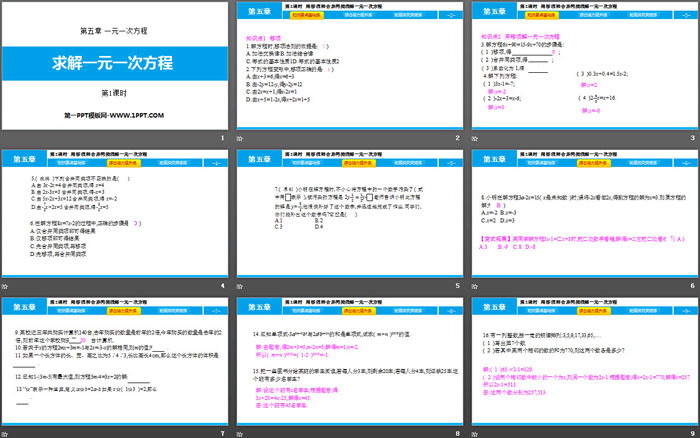Click slide number 4 label
Viewport: 700px width, 438px height.
[x=222, y=286]
